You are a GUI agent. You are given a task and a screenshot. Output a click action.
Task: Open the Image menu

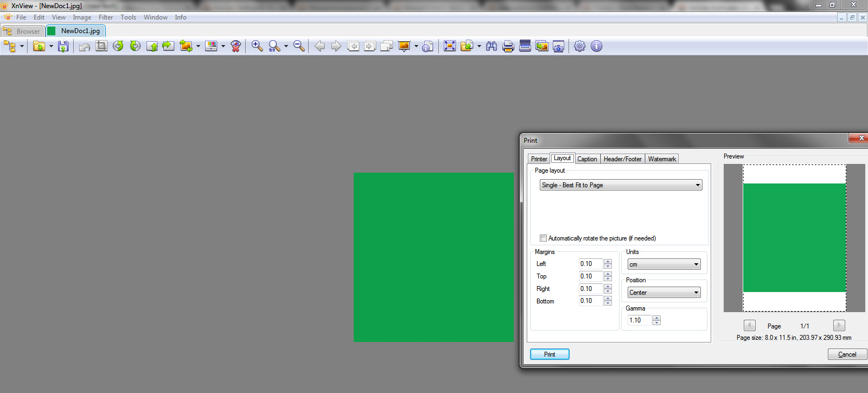pyautogui.click(x=82, y=17)
